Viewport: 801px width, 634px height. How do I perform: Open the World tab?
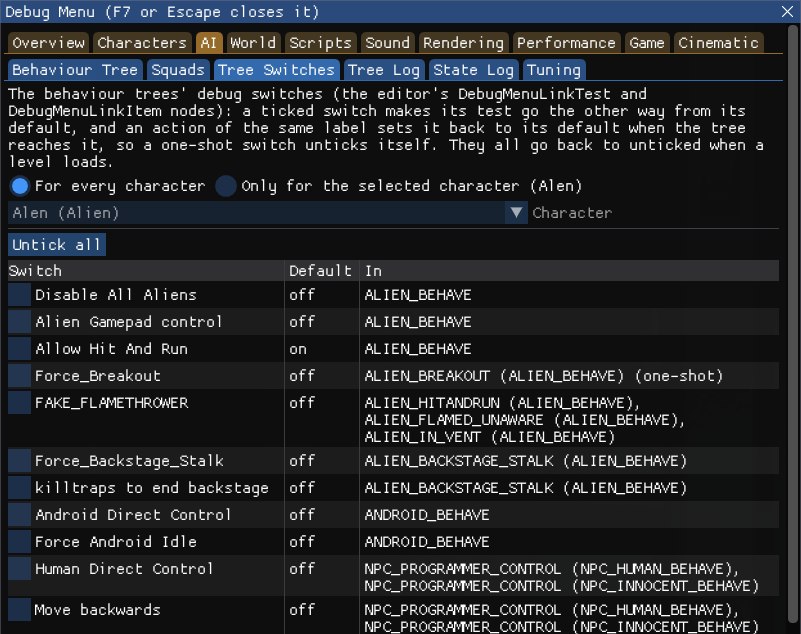click(253, 43)
